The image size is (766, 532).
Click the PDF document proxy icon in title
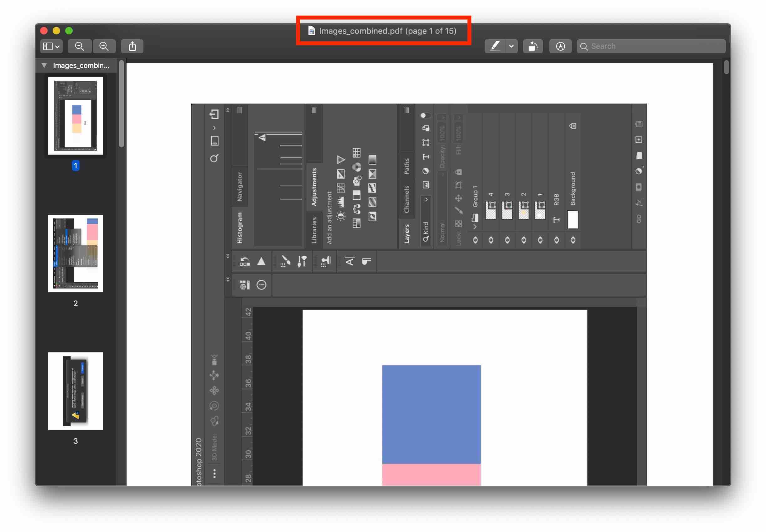click(312, 31)
